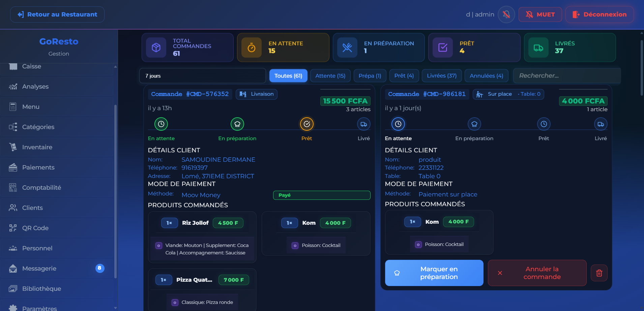Select the Attente (15) filter tab

[330, 76]
